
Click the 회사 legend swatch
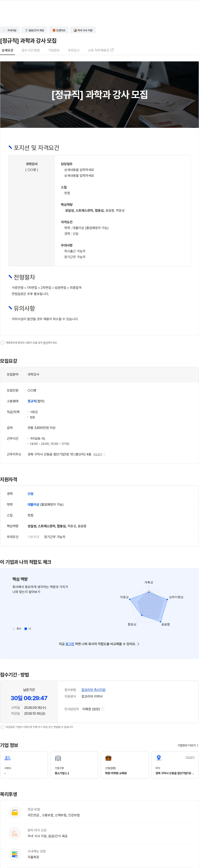pos(13,629)
